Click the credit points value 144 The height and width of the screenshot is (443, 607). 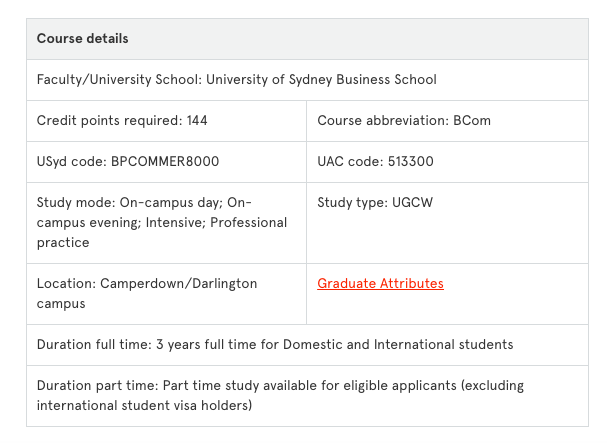coord(197,120)
